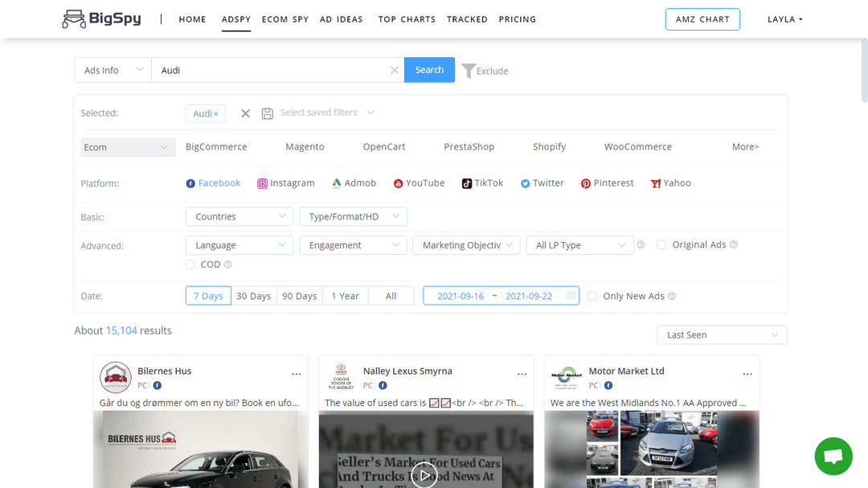Filter by Twitter platform
Image resolution: width=868 pixels, height=488 pixels.
coord(542,183)
